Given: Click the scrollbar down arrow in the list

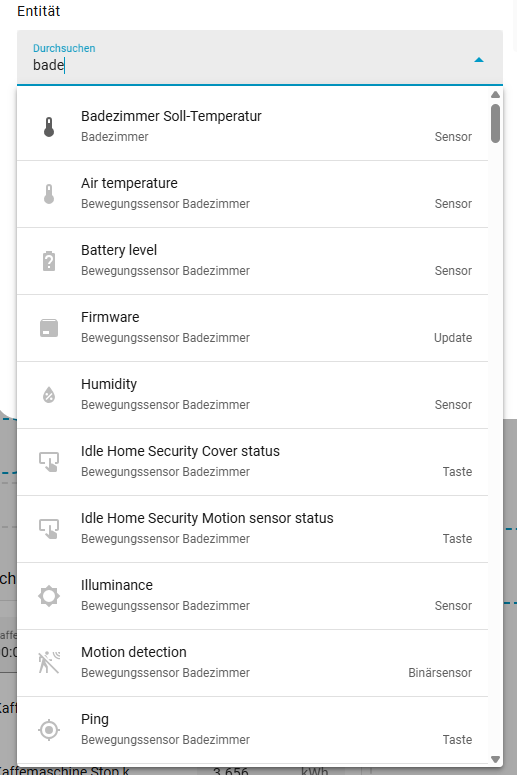Looking at the screenshot, I should click(x=495, y=759).
